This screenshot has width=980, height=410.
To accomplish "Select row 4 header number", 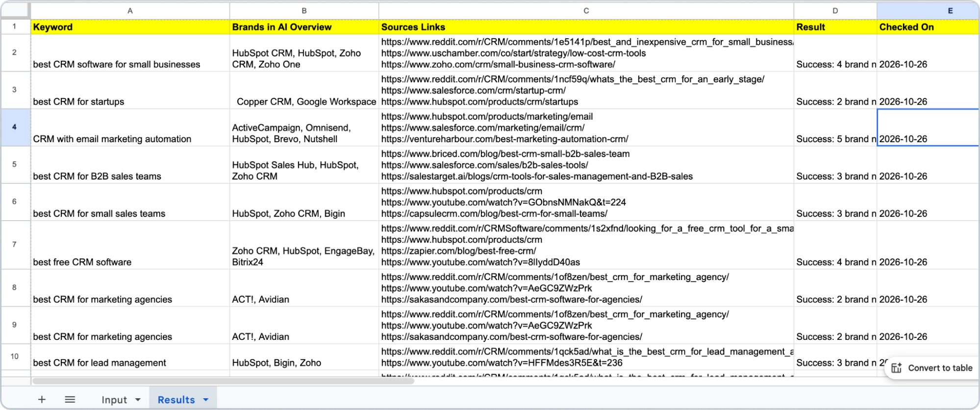I will coord(15,127).
